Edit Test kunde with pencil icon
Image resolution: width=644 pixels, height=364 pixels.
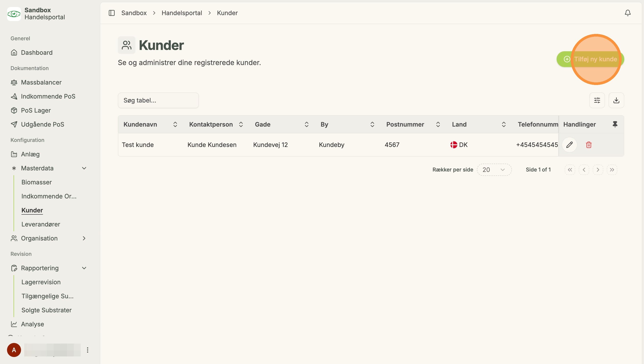tap(569, 145)
